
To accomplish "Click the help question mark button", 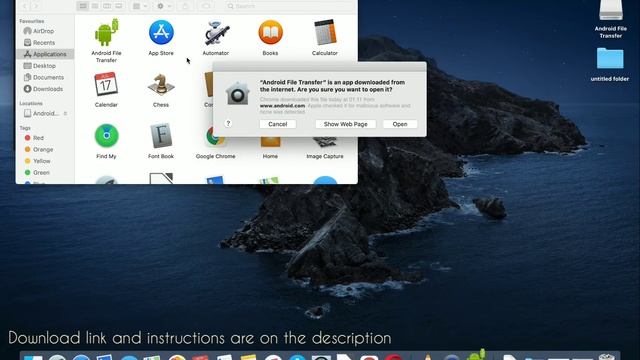I will click(228, 123).
